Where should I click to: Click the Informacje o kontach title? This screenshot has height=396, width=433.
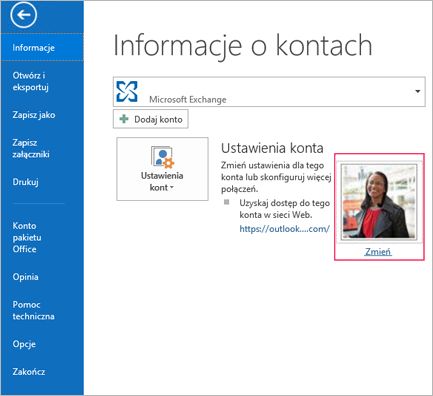(x=243, y=46)
